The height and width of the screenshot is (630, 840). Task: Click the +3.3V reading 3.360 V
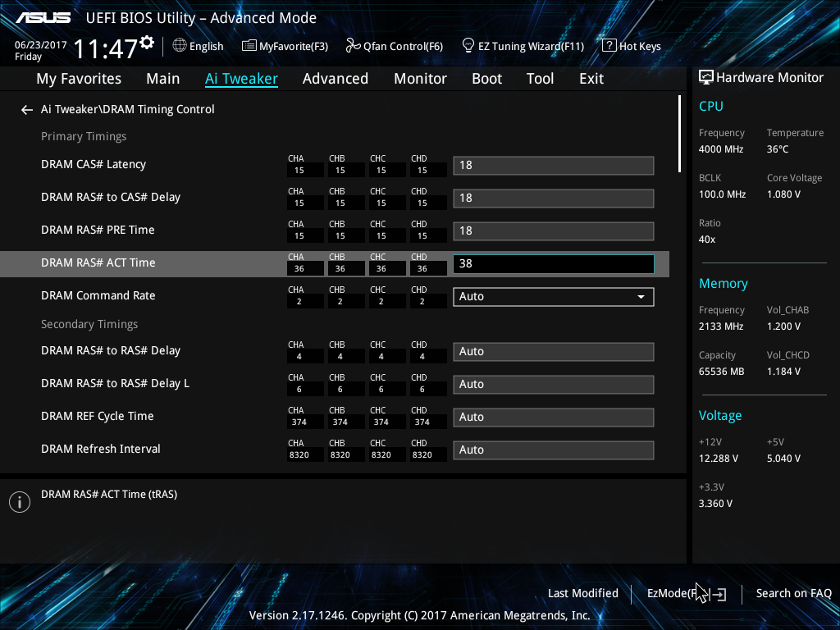pyautogui.click(x=715, y=504)
